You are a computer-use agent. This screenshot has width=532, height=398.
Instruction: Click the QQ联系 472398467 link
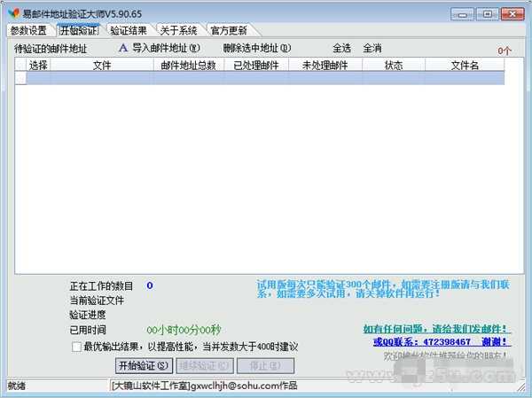(442, 341)
